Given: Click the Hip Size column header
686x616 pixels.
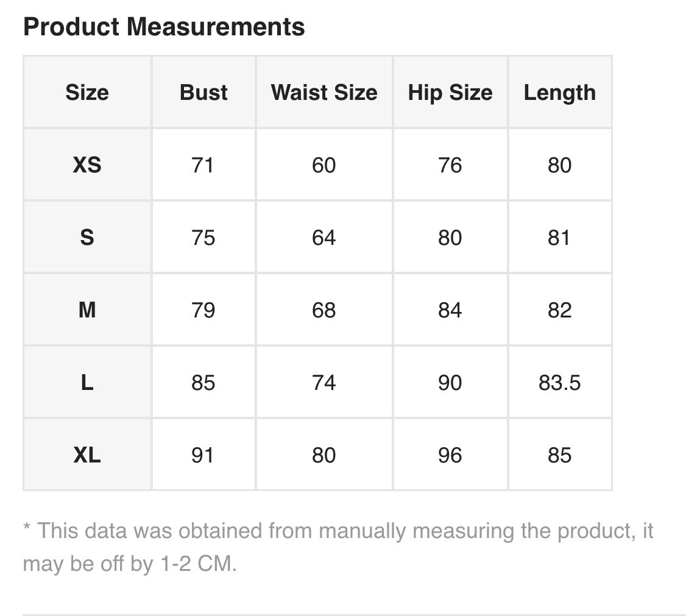Looking at the screenshot, I should pyautogui.click(x=450, y=93).
